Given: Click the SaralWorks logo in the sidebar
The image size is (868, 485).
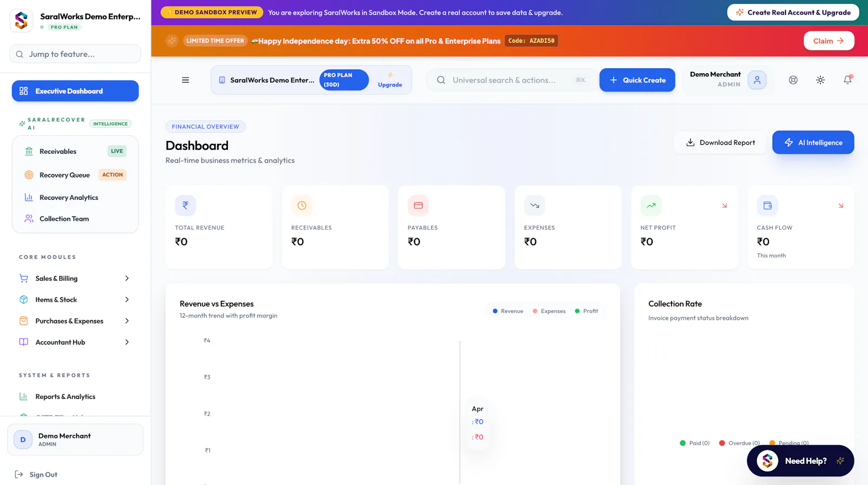Looking at the screenshot, I should click(21, 21).
